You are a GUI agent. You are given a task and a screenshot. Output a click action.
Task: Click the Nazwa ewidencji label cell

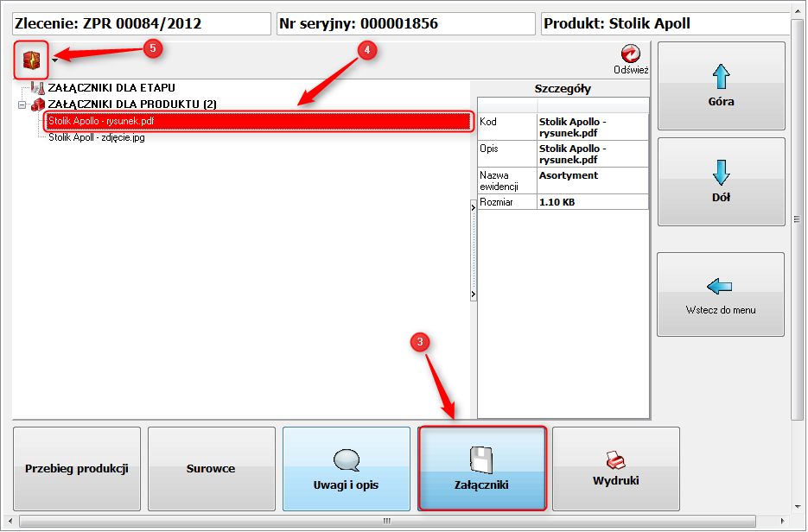pos(507,180)
